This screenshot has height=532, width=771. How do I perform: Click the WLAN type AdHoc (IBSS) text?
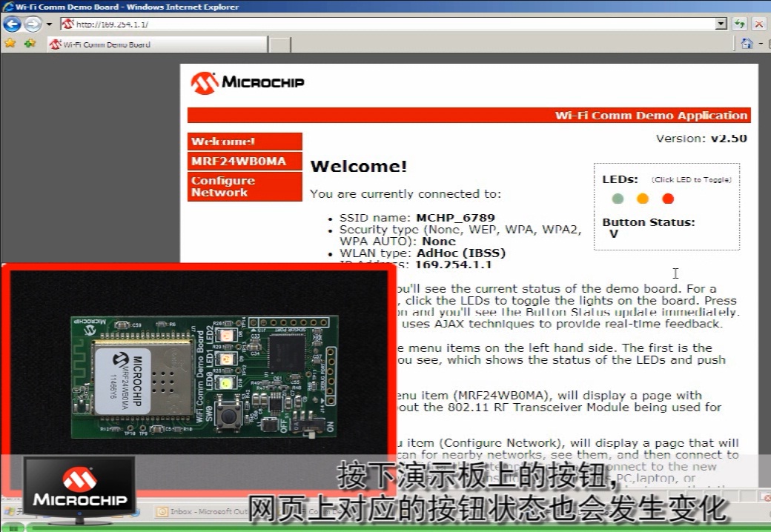[x=423, y=253]
